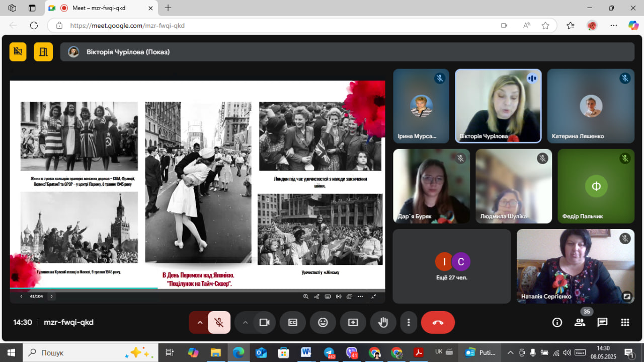Open a new browser tab
644x362 pixels.
(168, 8)
